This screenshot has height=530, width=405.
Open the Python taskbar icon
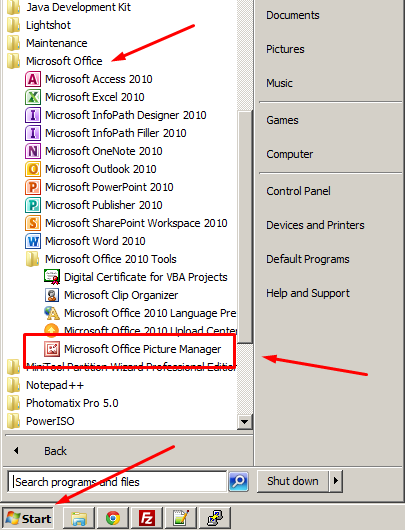click(x=214, y=518)
